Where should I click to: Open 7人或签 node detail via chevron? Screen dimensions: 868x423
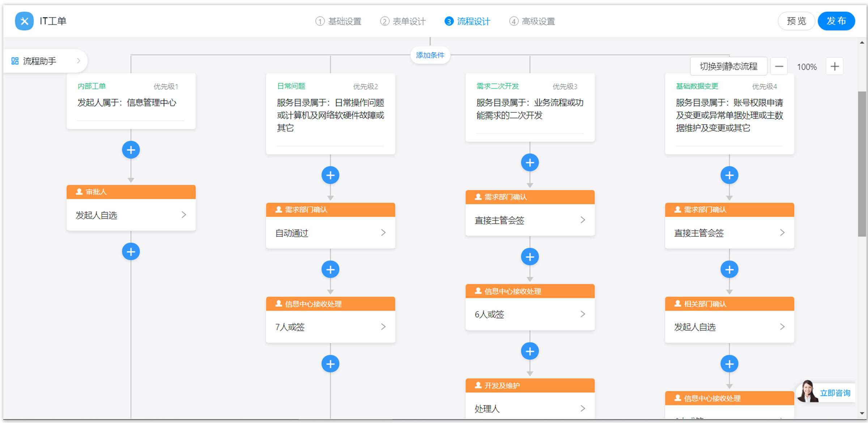pos(384,327)
